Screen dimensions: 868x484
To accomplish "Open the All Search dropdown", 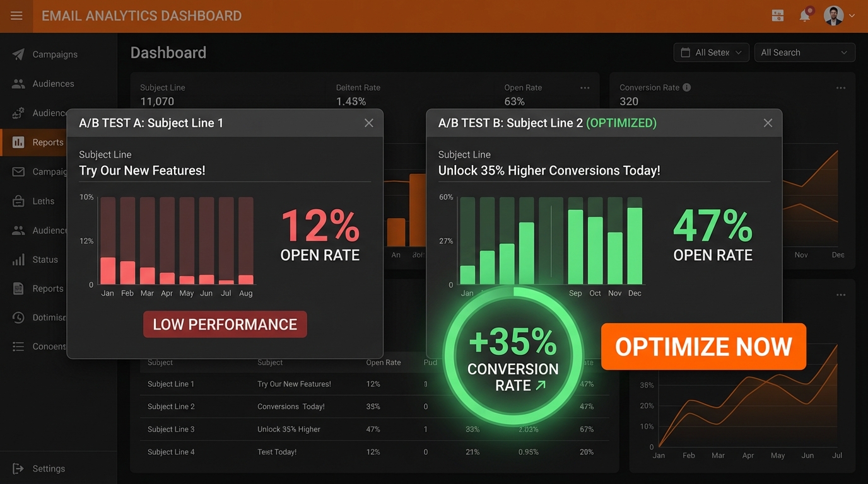I will point(804,52).
